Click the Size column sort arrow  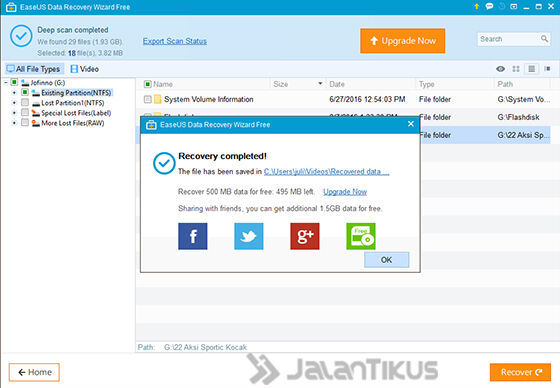coord(320,83)
